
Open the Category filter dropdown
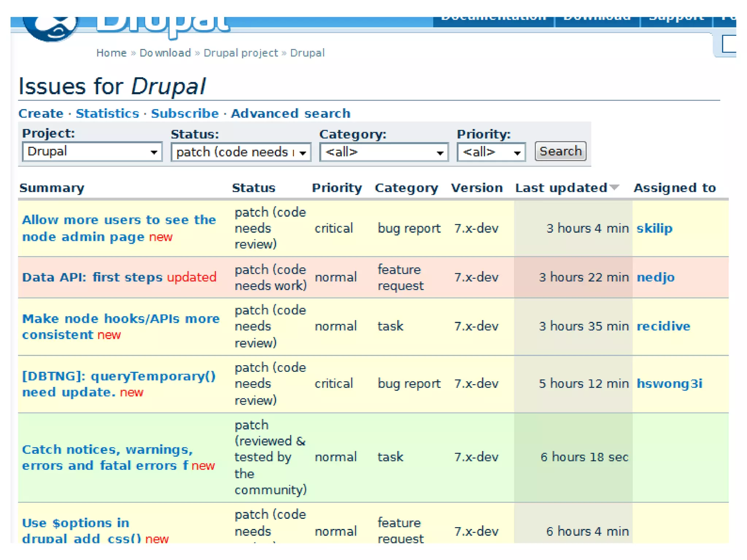384,152
